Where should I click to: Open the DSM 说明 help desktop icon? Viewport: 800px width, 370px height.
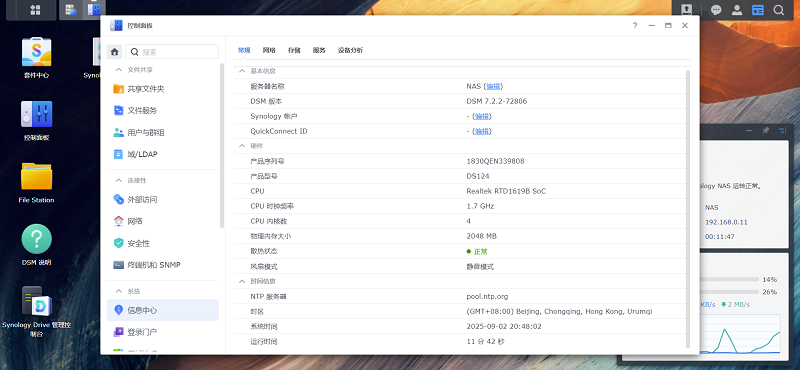pyautogui.click(x=36, y=245)
